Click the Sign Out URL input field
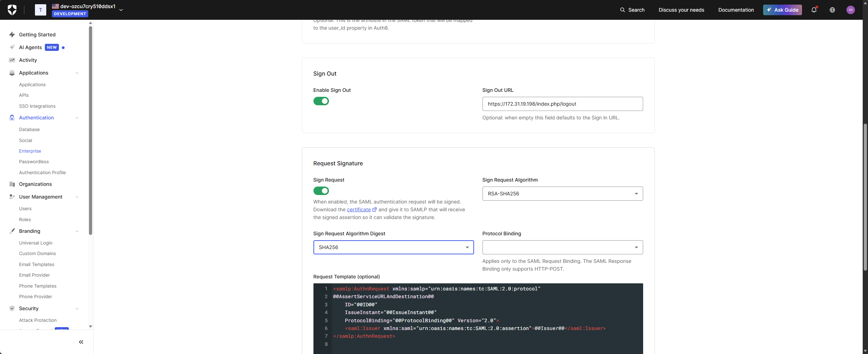The image size is (868, 354). click(563, 104)
